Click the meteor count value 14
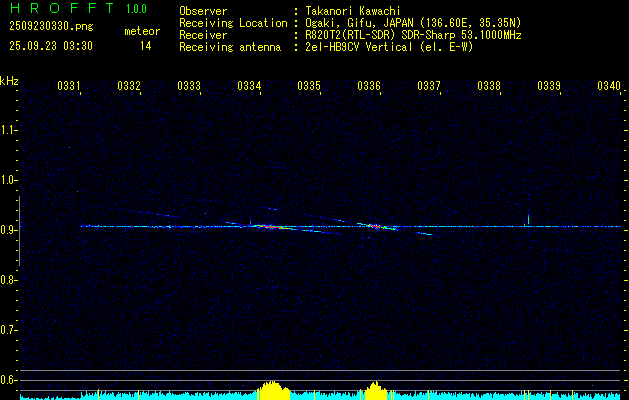 145,46
